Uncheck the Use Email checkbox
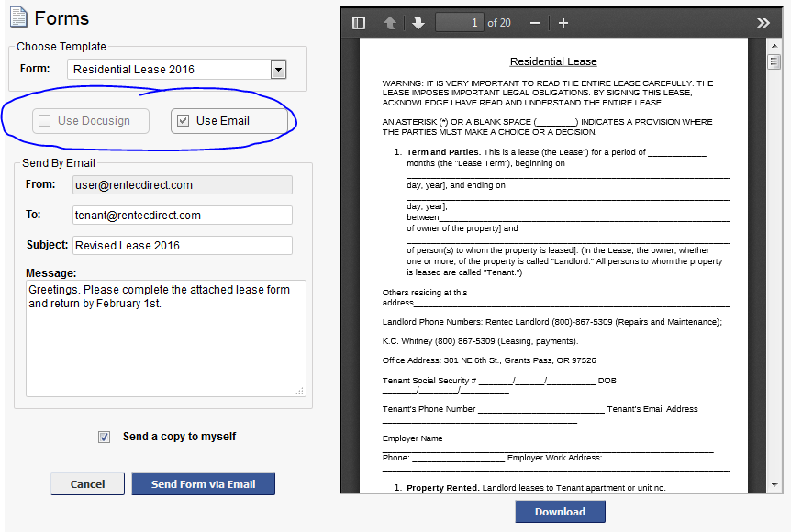The width and height of the screenshot is (791, 532). pos(184,120)
